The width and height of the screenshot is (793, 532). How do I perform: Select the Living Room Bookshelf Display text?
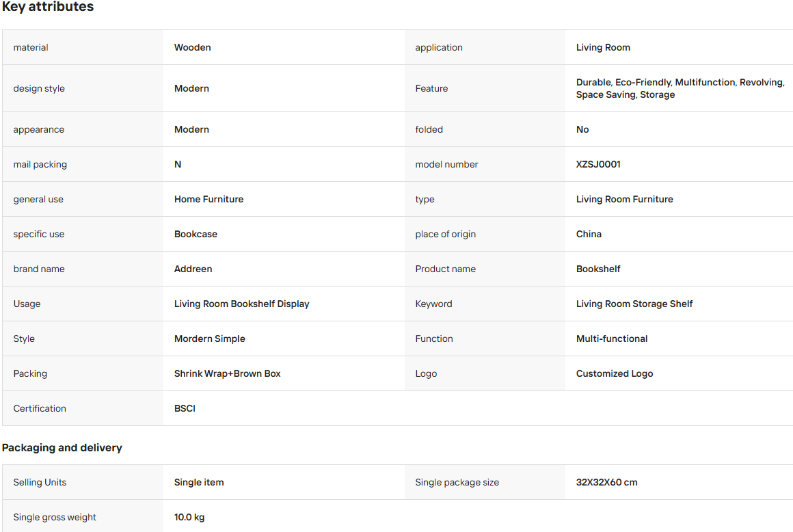coord(242,304)
